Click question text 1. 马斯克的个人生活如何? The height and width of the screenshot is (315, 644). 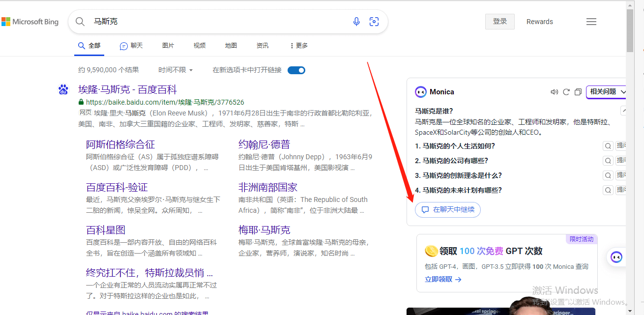pos(455,146)
